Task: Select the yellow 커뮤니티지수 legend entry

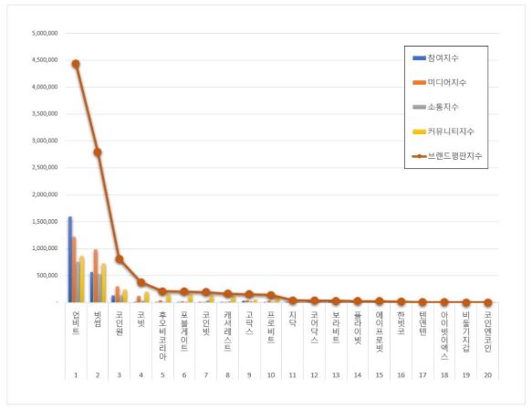Action: 443,131
